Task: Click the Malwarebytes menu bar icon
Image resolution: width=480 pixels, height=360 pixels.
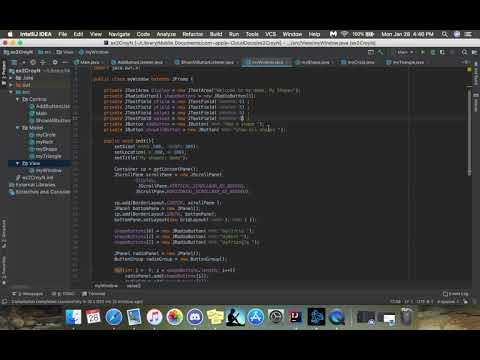Action: pos(333,34)
